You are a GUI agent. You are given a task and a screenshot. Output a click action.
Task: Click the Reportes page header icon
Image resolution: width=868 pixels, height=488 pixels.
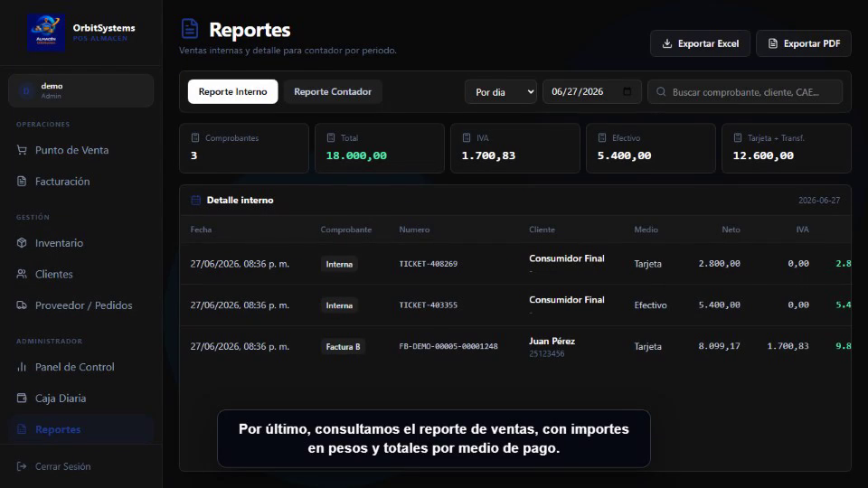pyautogui.click(x=190, y=29)
